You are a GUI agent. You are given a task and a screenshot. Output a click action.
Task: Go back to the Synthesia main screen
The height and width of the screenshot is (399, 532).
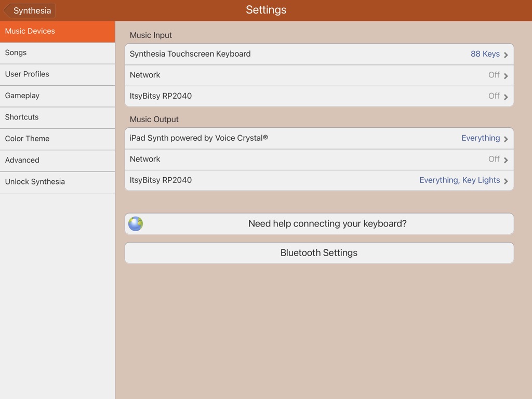[x=30, y=10]
